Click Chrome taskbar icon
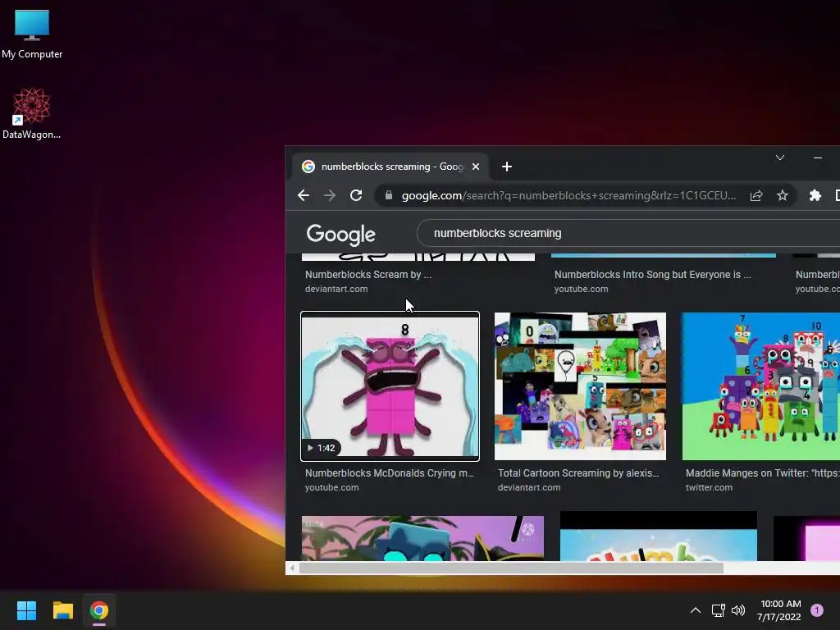The width and height of the screenshot is (840, 630). [x=99, y=610]
